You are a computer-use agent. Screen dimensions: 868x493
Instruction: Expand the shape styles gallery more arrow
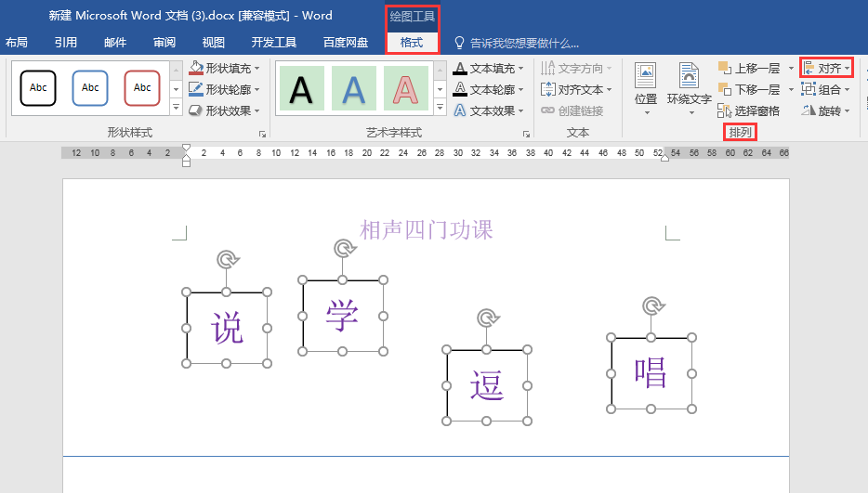[x=176, y=107]
